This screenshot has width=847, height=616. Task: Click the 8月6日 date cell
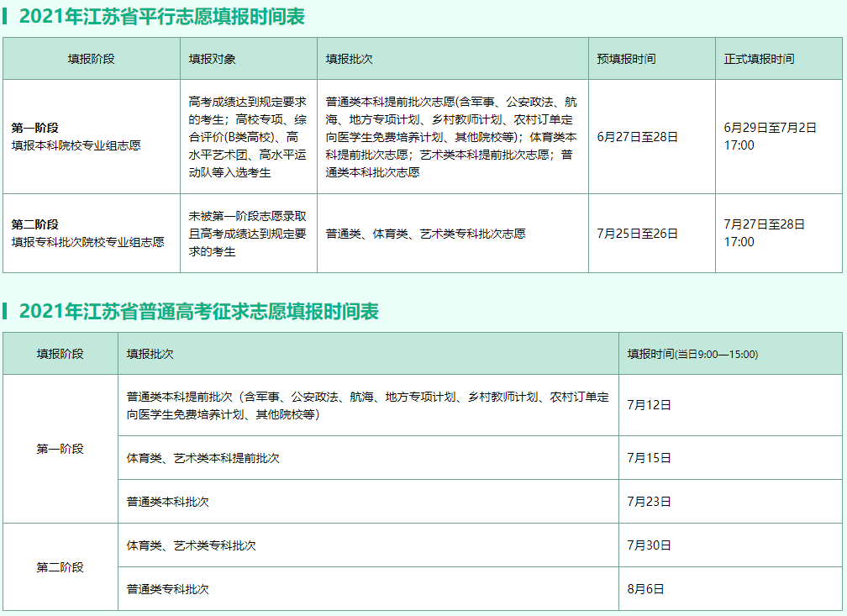[645, 589]
